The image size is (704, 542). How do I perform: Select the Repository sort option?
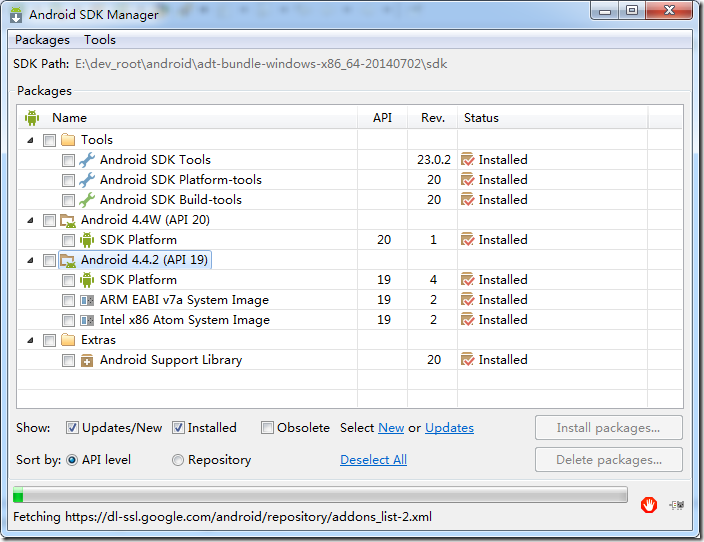178,460
